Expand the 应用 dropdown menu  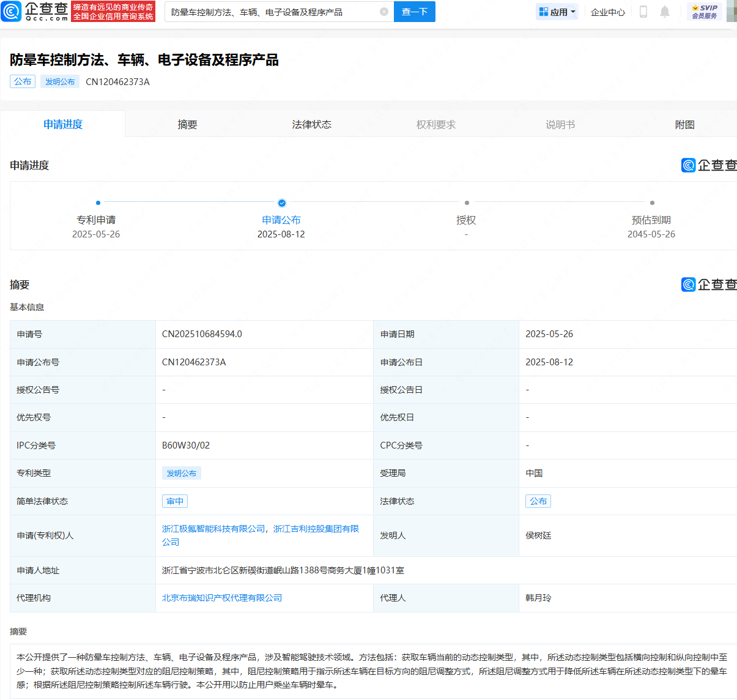pos(557,12)
